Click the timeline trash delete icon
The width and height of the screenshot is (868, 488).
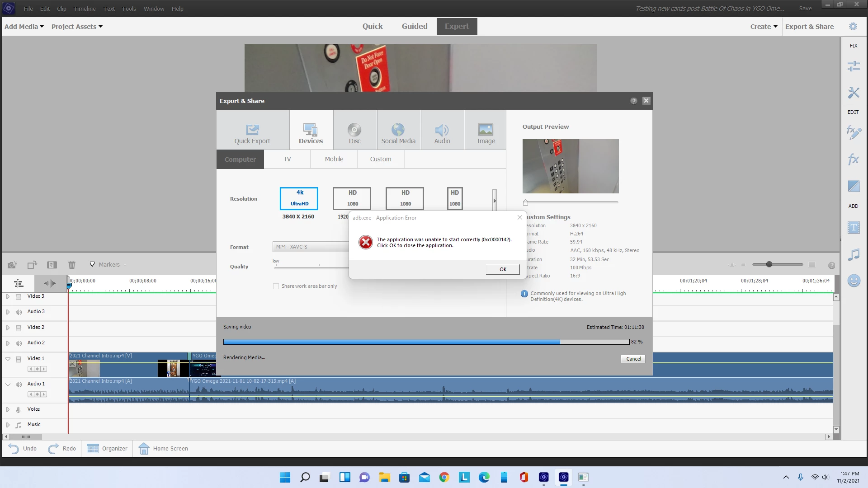72,265
